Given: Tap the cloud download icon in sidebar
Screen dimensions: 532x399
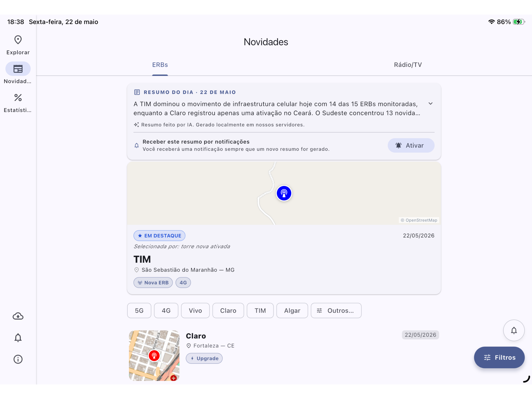Looking at the screenshot, I should (18, 316).
